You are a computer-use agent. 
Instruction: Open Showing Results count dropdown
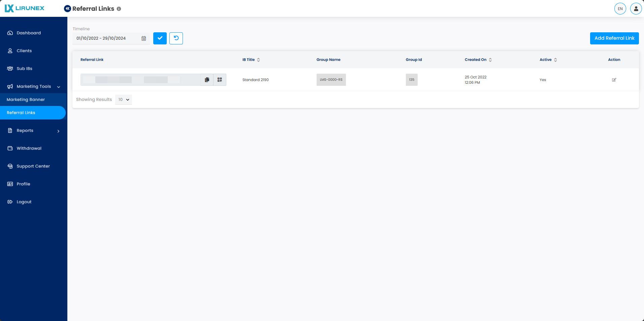coord(124,100)
